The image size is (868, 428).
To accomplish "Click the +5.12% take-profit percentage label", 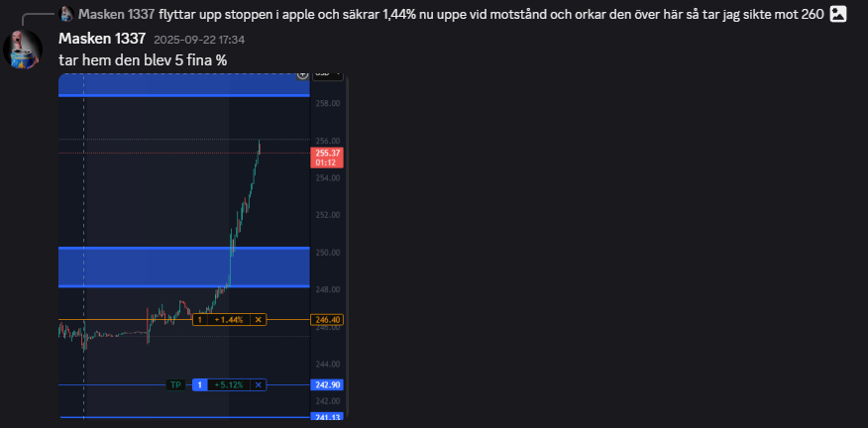I will click(228, 384).
